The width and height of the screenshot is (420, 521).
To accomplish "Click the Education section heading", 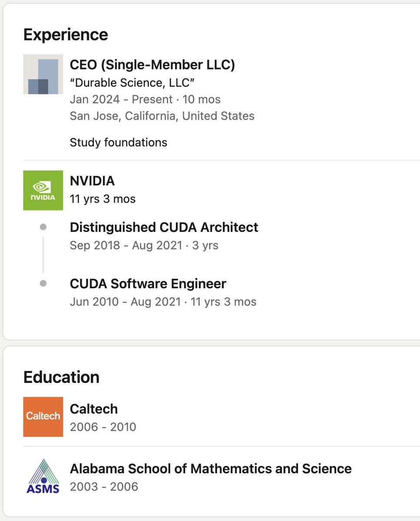I will 61,377.
